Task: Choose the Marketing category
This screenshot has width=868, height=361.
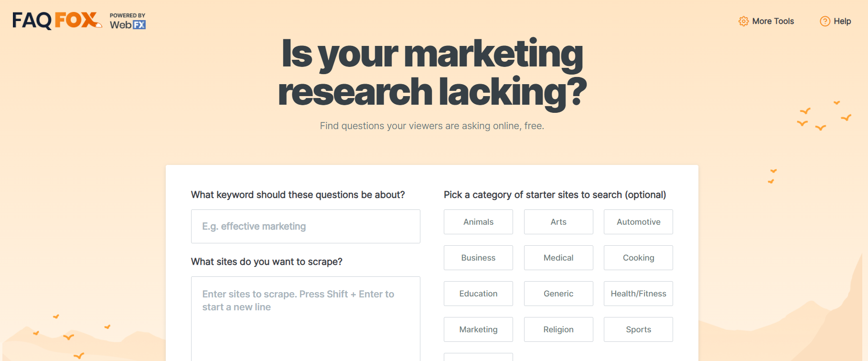Action: coord(478,329)
